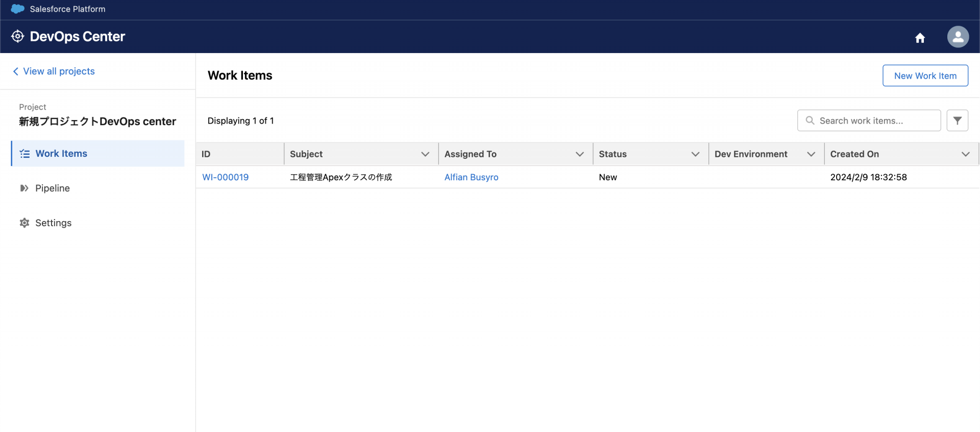Click the Work Items list icon
Viewport: 980px width, 432px height.
coord(24,154)
